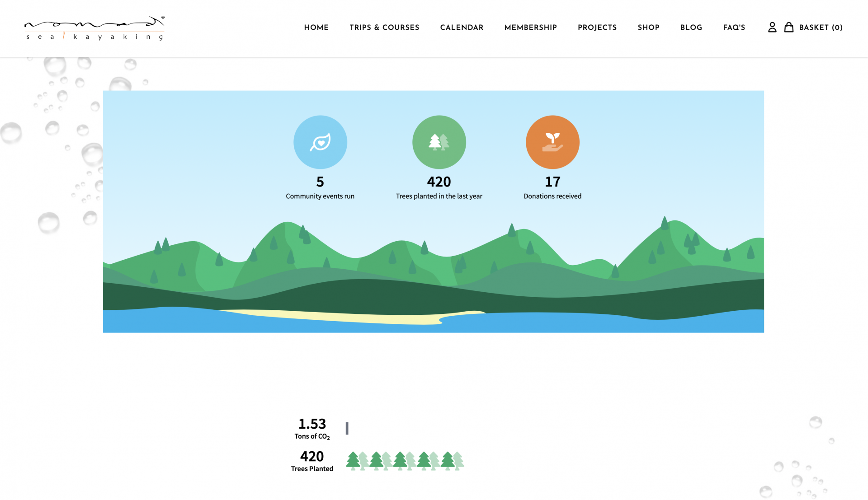The image size is (868, 500).
Task: Click the green trees planted icon
Action: coord(439,142)
